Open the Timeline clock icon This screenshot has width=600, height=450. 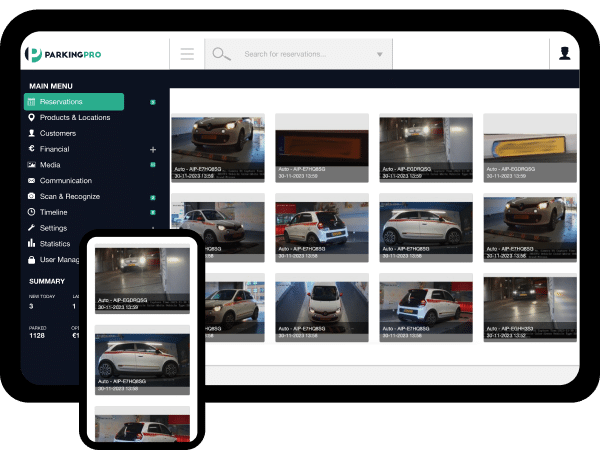31,212
